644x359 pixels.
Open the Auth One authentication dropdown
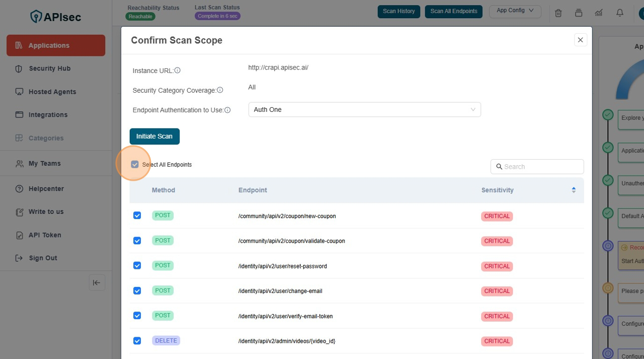[x=364, y=109]
